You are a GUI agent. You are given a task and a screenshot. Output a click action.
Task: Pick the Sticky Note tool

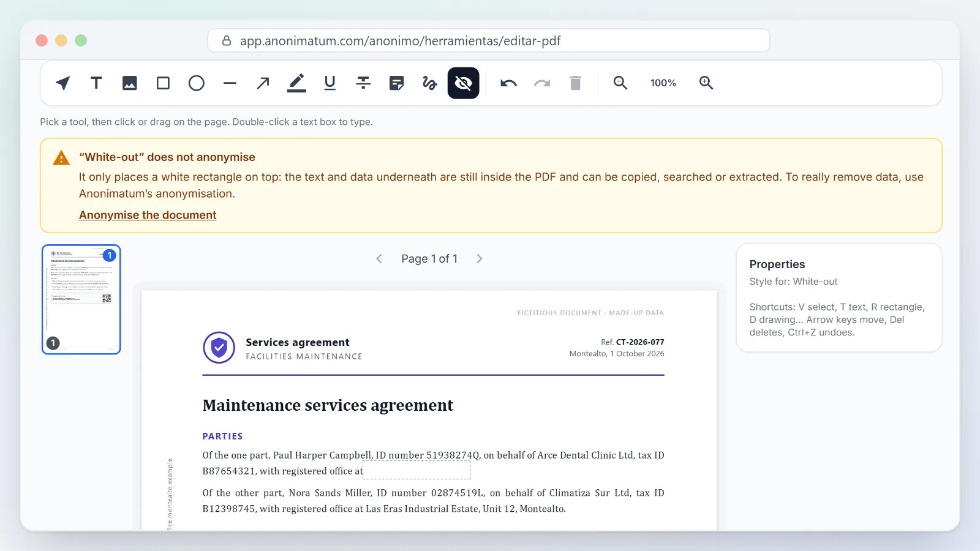pyautogui.click(x=397, y=83)
